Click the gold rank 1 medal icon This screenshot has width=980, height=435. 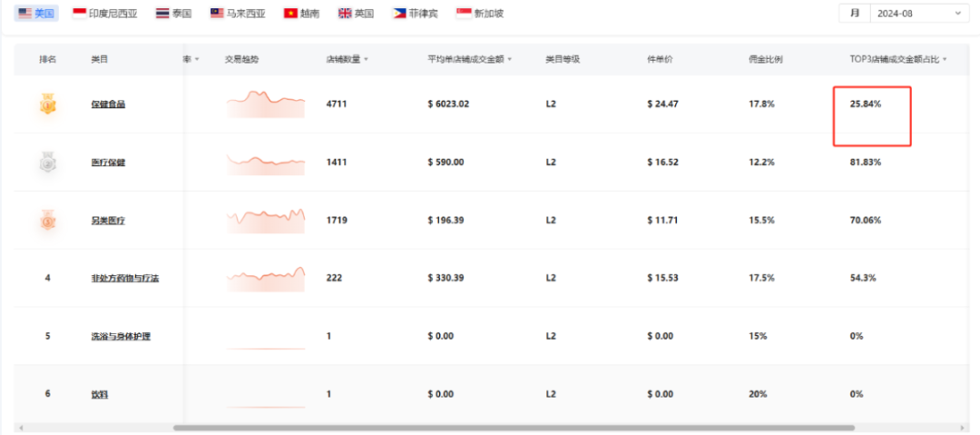point(48,104)
